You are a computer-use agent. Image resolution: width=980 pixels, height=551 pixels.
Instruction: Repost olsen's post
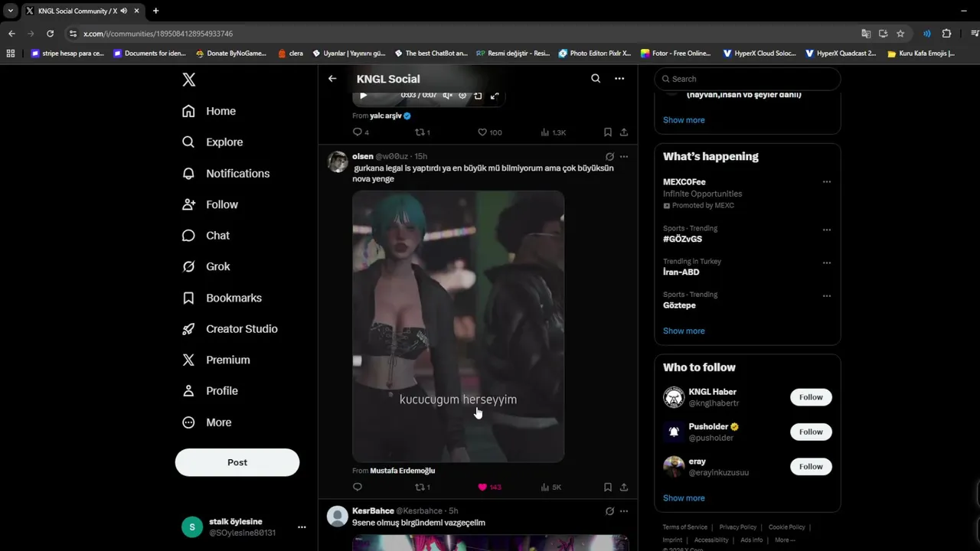coord(422,487)
